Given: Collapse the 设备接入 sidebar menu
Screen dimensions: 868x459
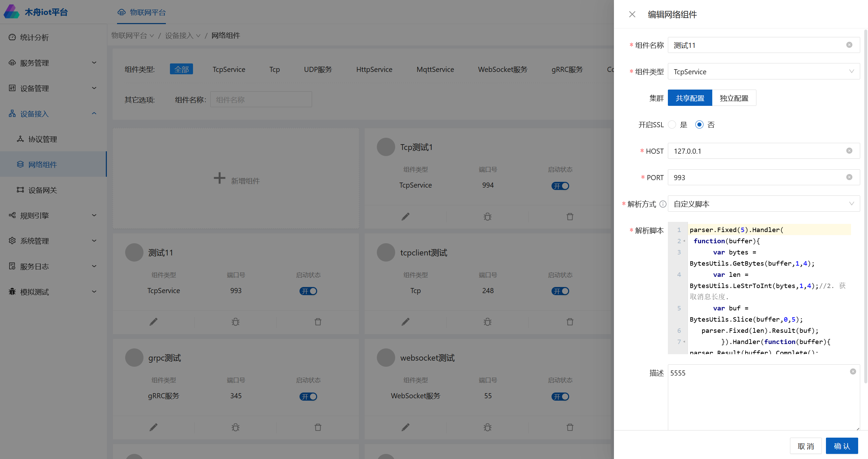Looking at the screenshot, I should coord(53,114).
